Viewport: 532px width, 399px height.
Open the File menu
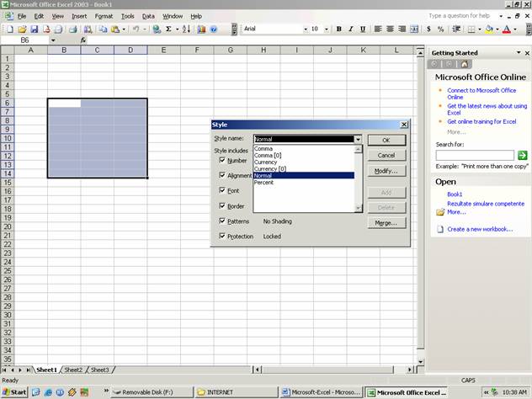click(x=22, y=16)
